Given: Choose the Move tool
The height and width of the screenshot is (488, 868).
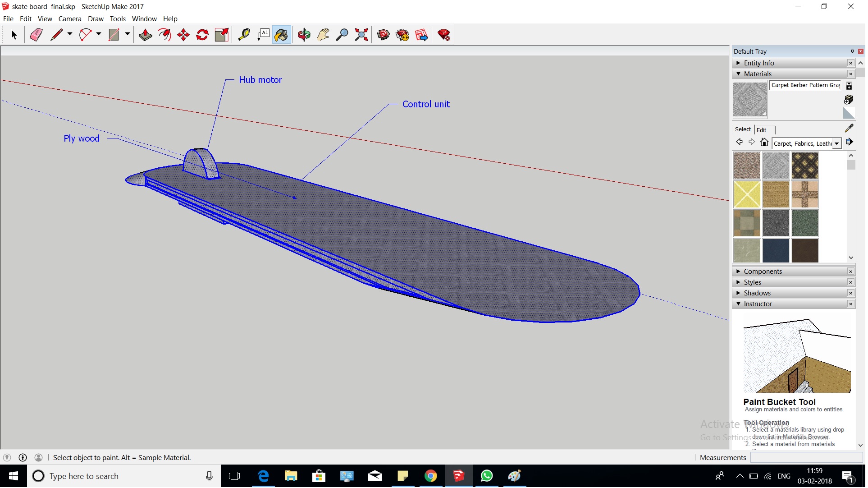Looking at the screenshot, I should pos(183,35).
